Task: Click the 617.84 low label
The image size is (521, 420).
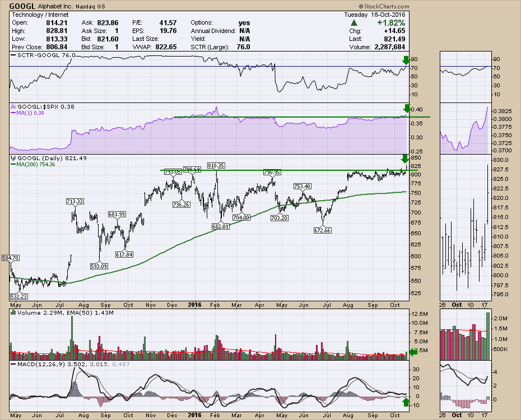Action: tap(124, 255)
